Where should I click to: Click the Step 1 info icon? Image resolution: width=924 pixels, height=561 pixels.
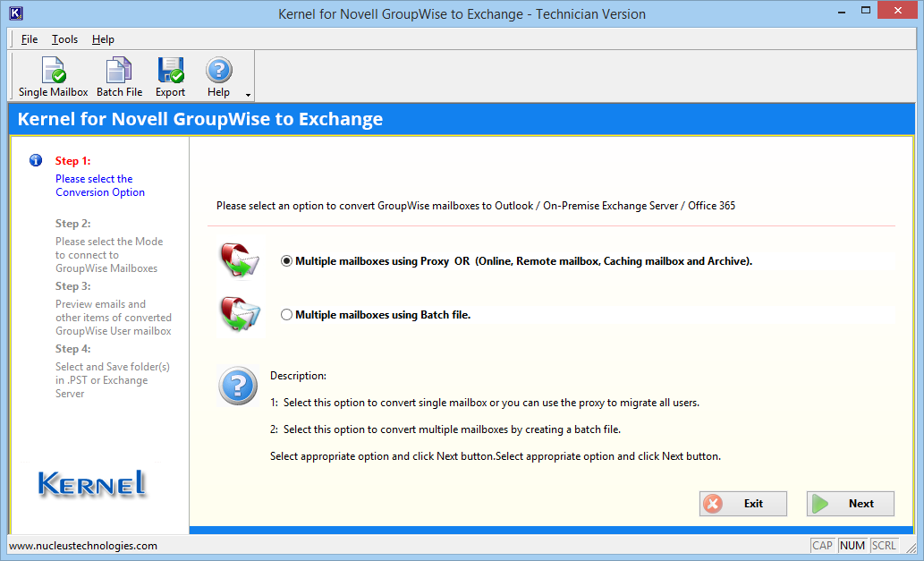click(36, 160)
